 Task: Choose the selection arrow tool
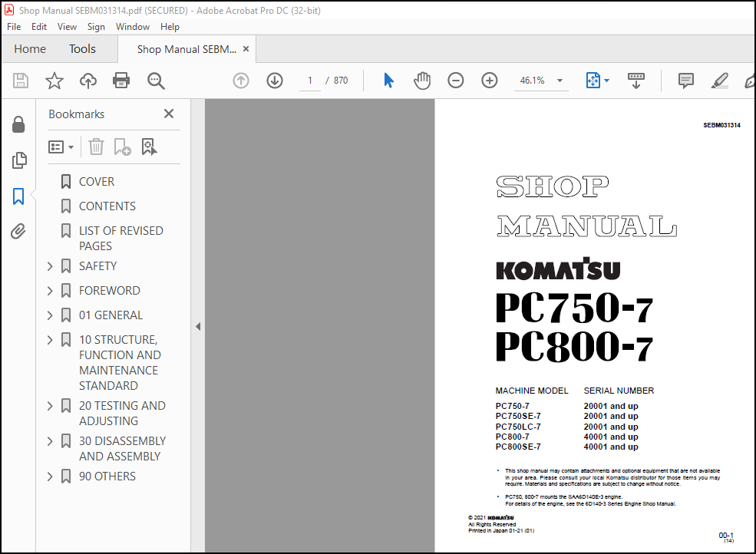pyautogui.click(x=388, y=81)
